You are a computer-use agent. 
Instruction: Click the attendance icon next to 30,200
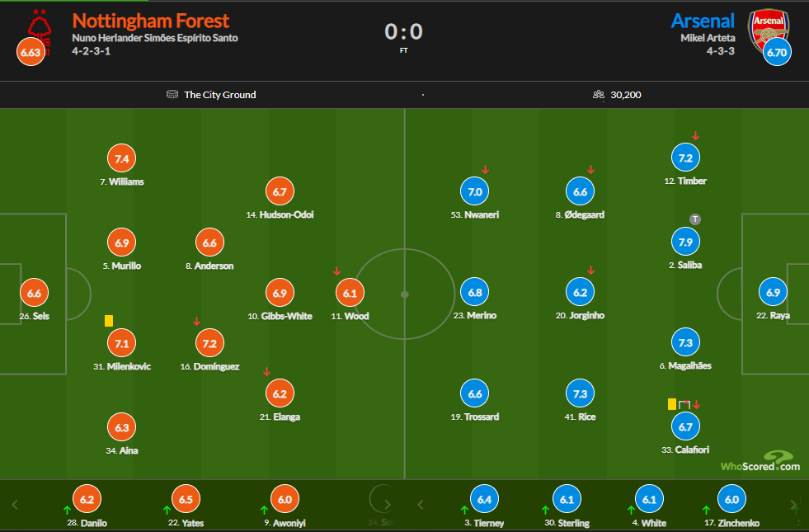pos(599,94)
